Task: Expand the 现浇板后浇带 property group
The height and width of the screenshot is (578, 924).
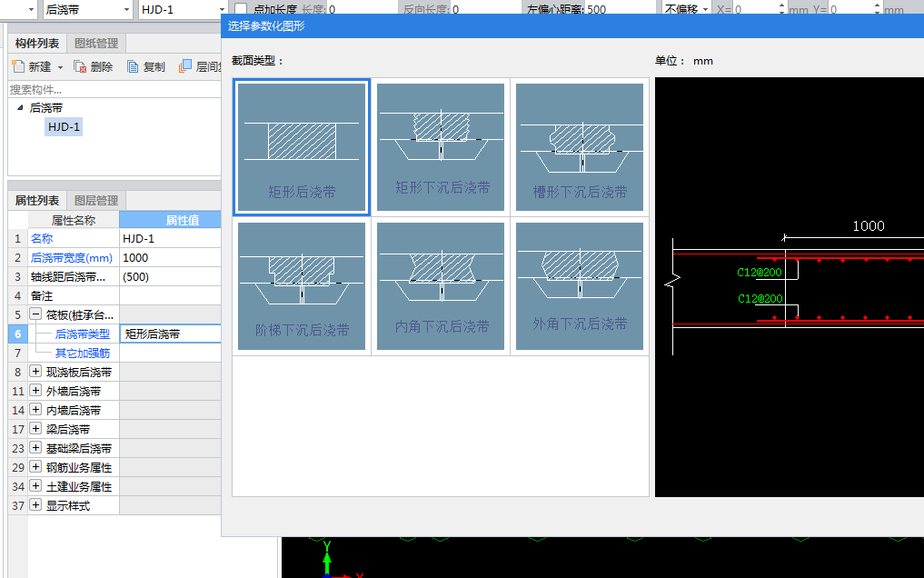Action: pyautogui.click(x=35, y=372)
